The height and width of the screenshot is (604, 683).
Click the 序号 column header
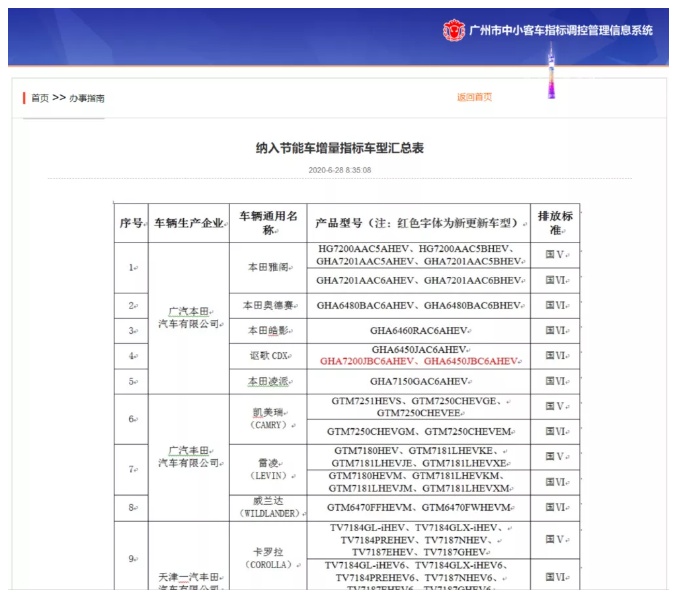[131, 222]
